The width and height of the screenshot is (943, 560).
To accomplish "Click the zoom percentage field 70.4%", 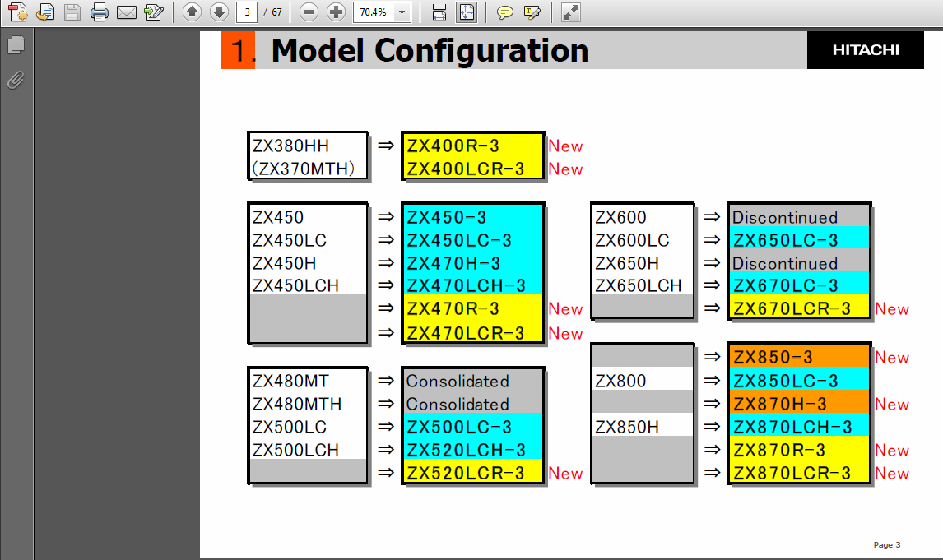I will [373, 12].
